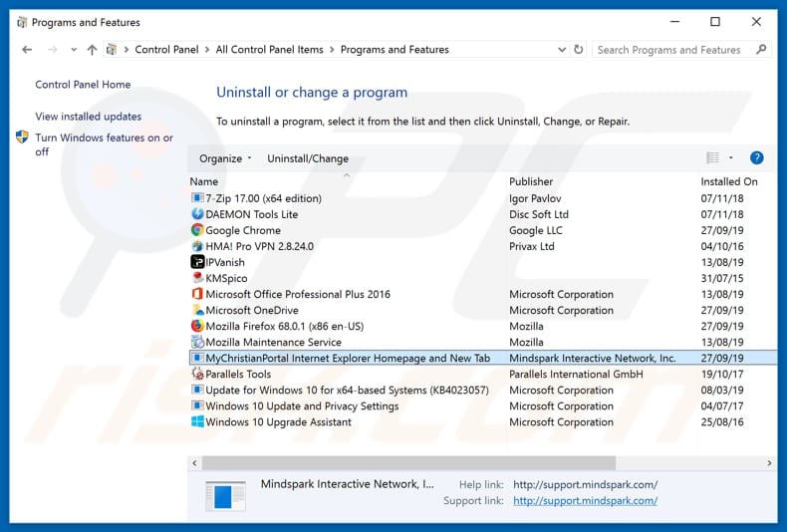This screenshot has width=787, height=532.
Task: Open the mindspark Support link
Action: click(x=585, y=501)
